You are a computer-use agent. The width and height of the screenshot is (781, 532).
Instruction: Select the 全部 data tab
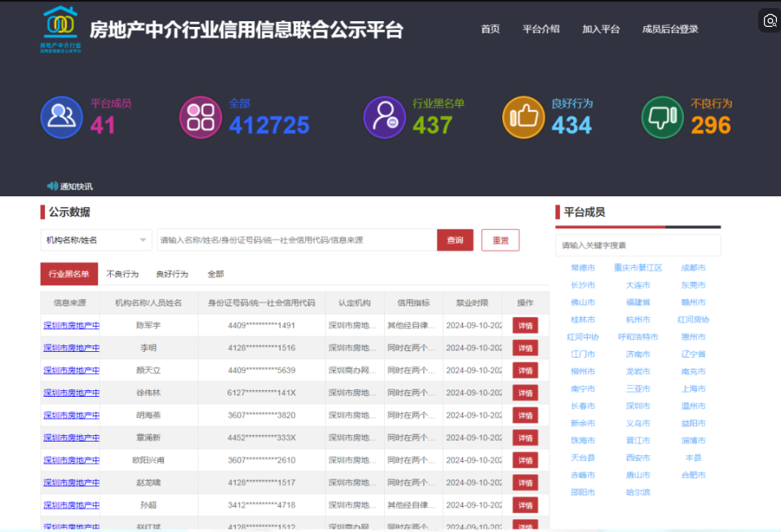click(x=215, y=275)
